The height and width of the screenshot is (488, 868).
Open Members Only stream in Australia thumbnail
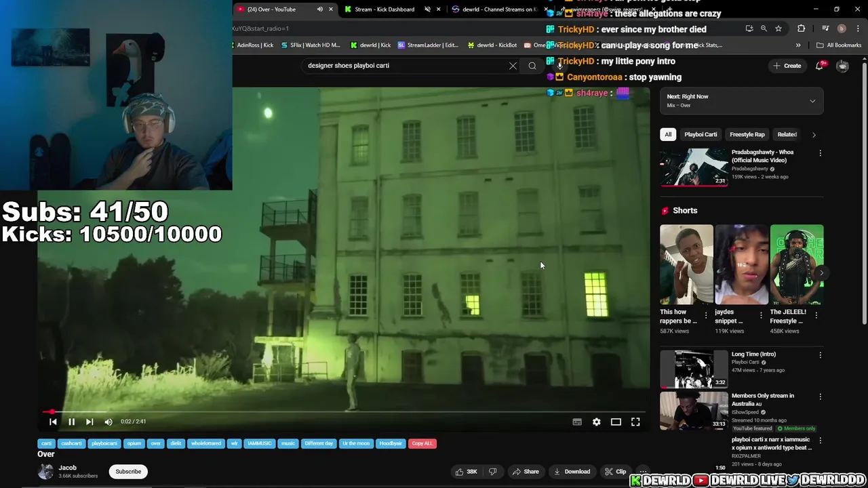pyautogui.click(x=694, y=411)
